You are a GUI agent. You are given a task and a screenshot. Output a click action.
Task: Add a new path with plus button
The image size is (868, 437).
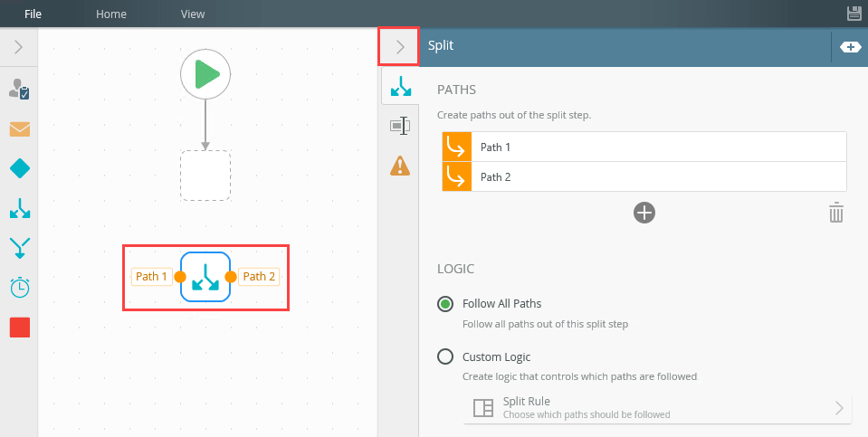coord(644,213)
